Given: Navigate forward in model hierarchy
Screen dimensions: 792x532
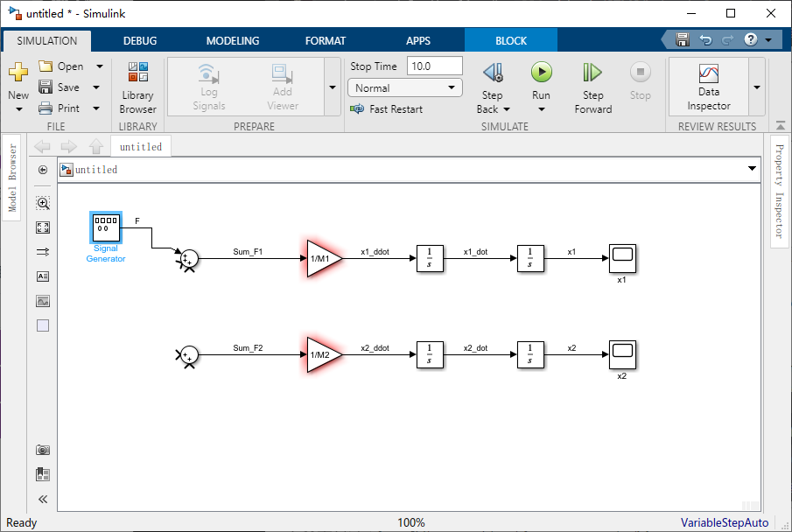Looking at the screenshot, I should coord(68,146).
